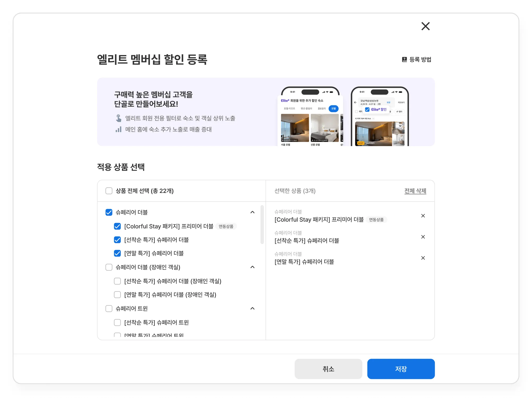This screenshot has height=401, width=532.
Task: Check 선착순 특가 슈페리어 더블 (장애인 객실)
Action: tap(117, 281)
